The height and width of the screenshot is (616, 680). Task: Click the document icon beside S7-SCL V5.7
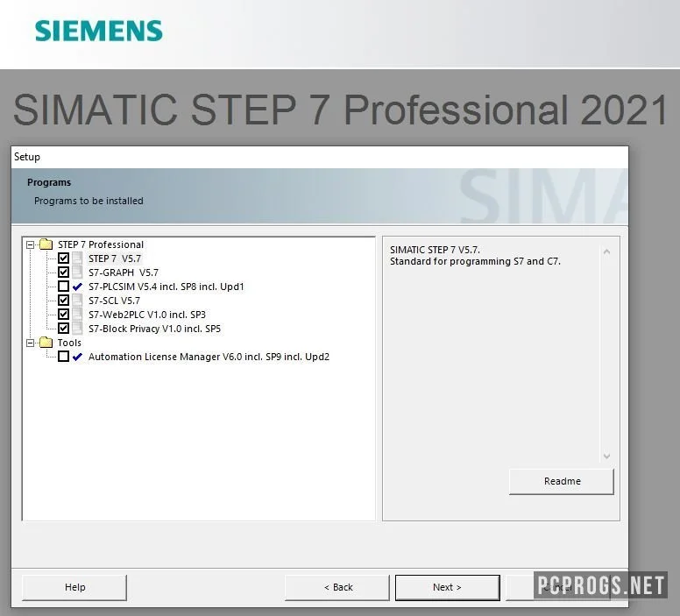click(x=77, y=301)
